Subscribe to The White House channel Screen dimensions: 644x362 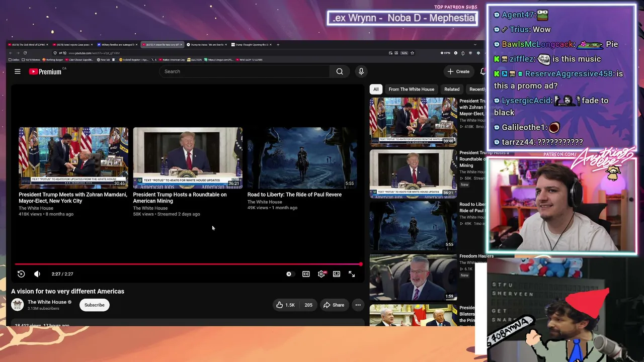(95, 305)
